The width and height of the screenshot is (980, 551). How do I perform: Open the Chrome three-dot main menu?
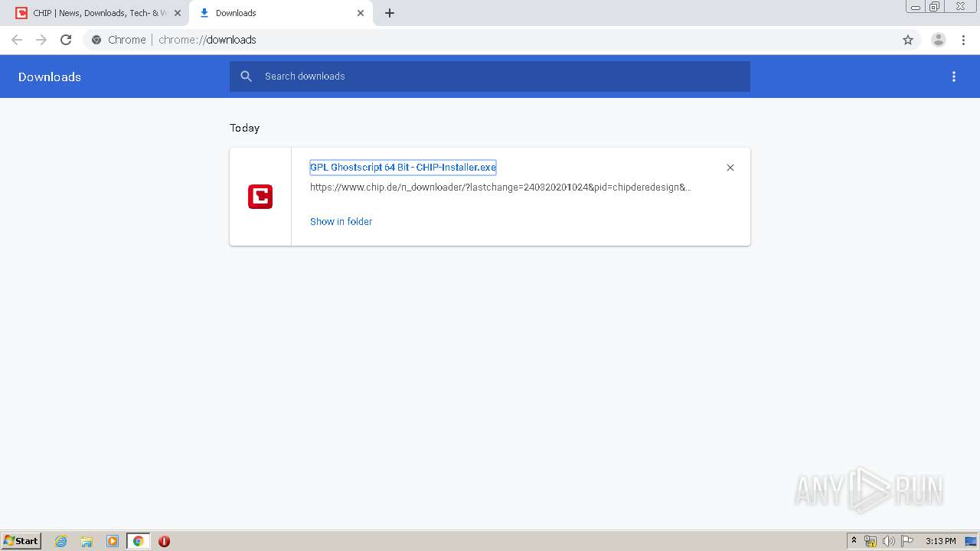pyautogui.click(x=963, y=40)
